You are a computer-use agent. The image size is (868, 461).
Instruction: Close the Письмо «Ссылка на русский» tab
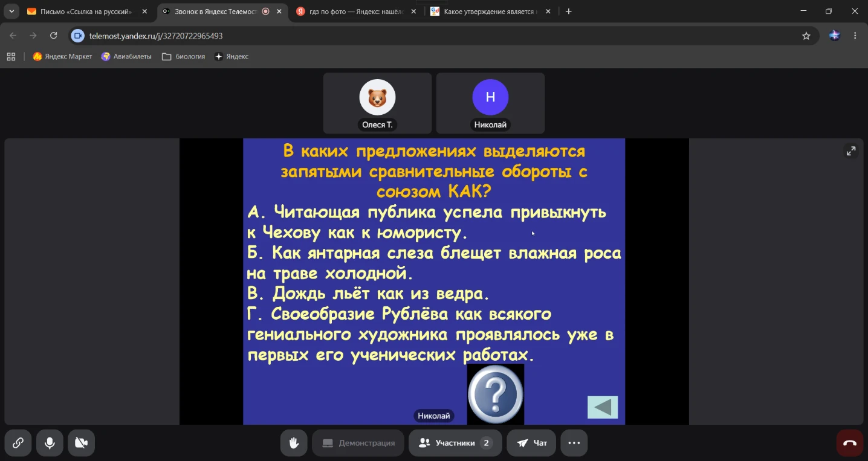click(144, 11)
